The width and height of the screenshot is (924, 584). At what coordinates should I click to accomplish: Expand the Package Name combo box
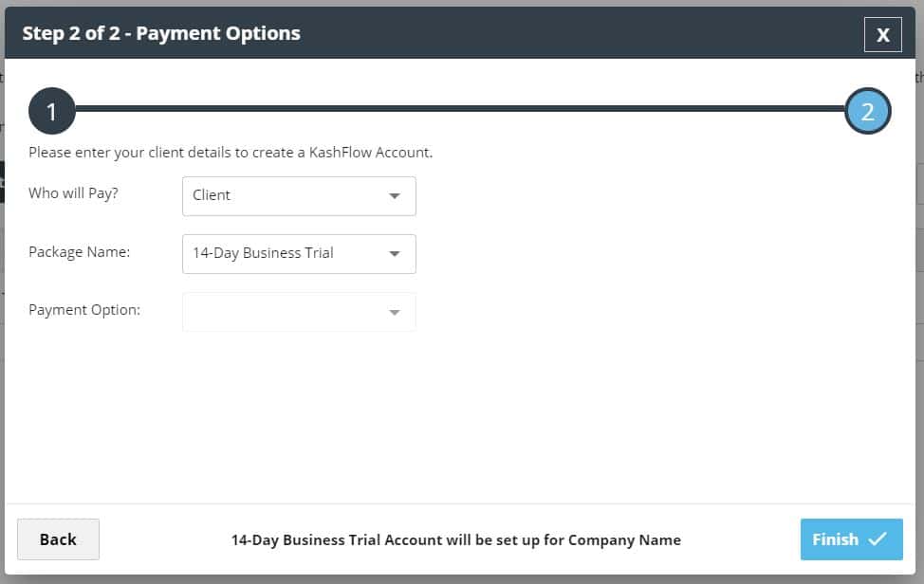[298, 254]
